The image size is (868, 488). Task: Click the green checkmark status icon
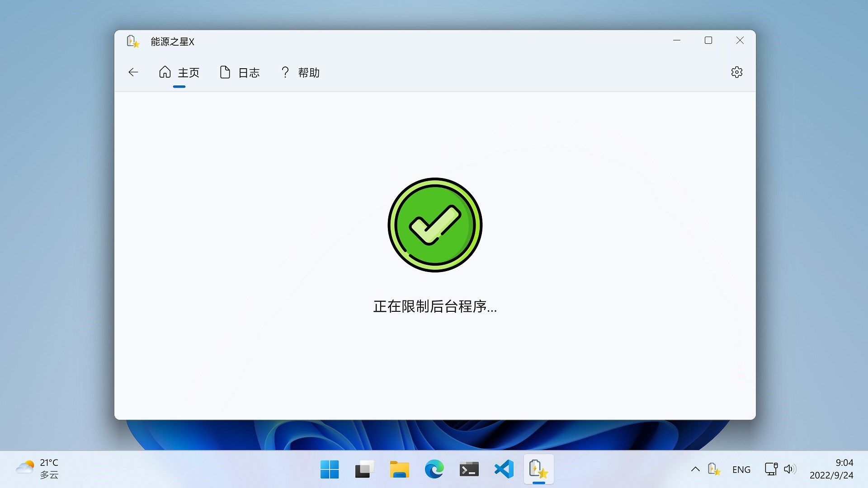pos(435,225)
